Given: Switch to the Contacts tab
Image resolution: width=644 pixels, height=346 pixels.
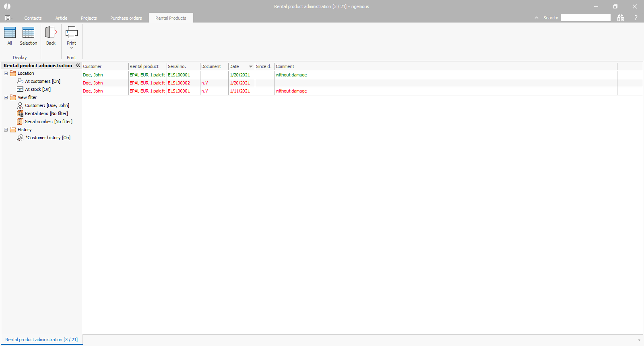Looking at the screenshot, I should pos(33,18).
